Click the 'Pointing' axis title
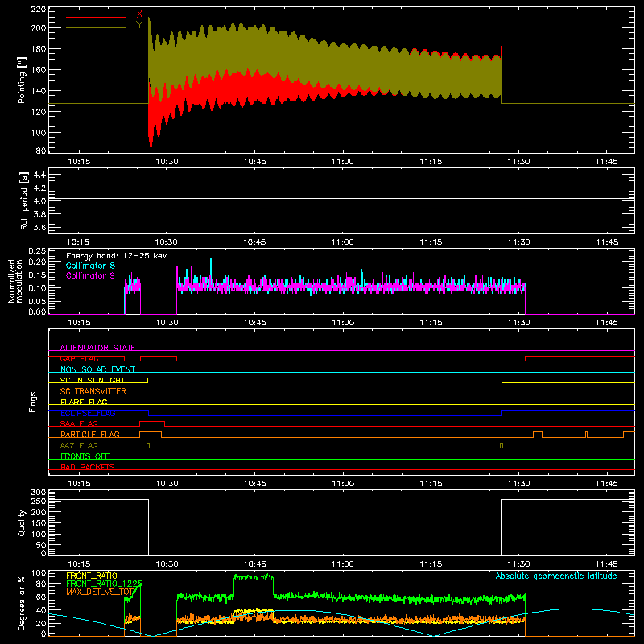The height and width of the screenshot is (644, 644). click(x=22, y=80)
